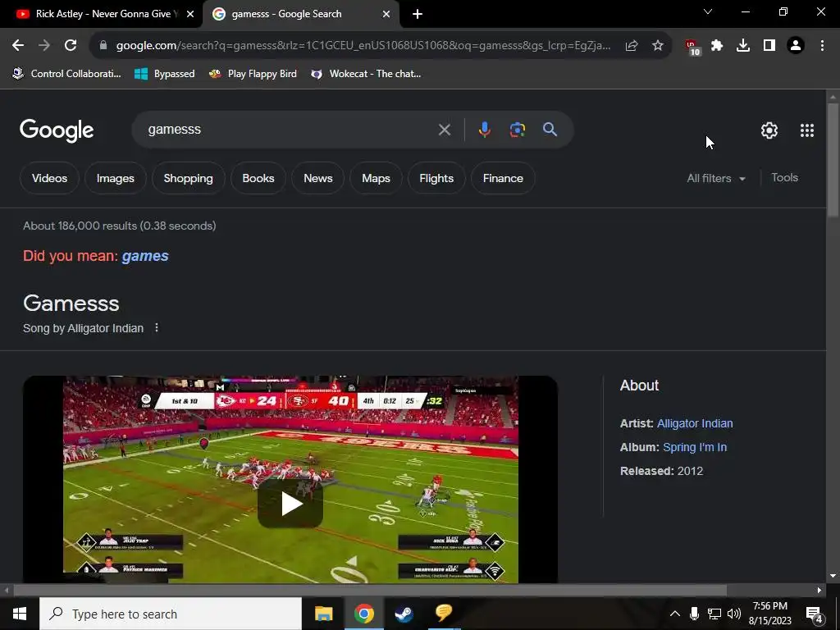Image resolution: width=840 pixels, height=630 pixels.
Task: Filter results by News
Action: pos(318,178)
